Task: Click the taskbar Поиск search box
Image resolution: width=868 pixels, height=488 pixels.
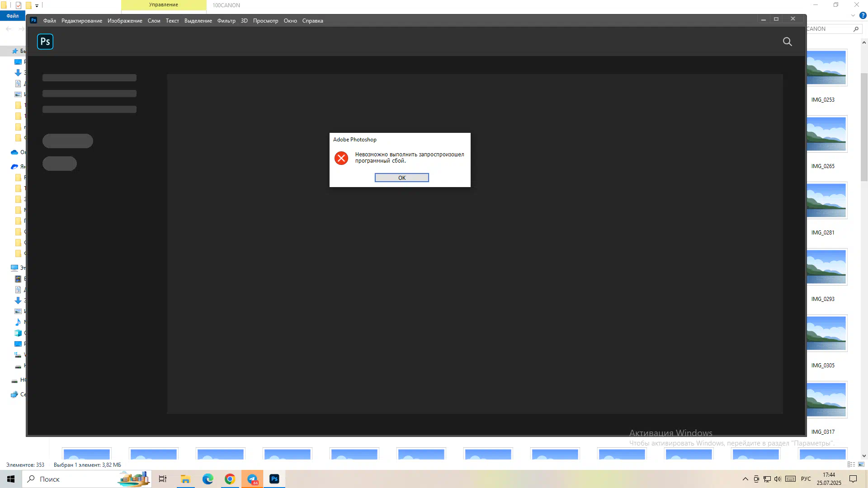Action: 87,479
